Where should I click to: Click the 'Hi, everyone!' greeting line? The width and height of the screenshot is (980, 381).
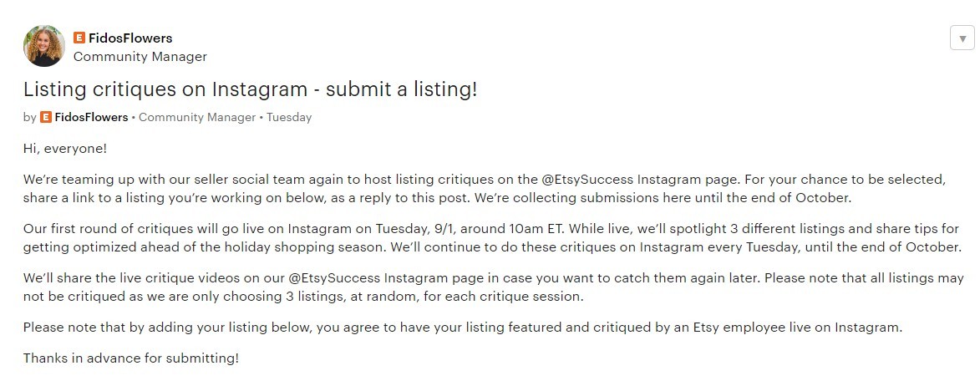tap(65, 149)
